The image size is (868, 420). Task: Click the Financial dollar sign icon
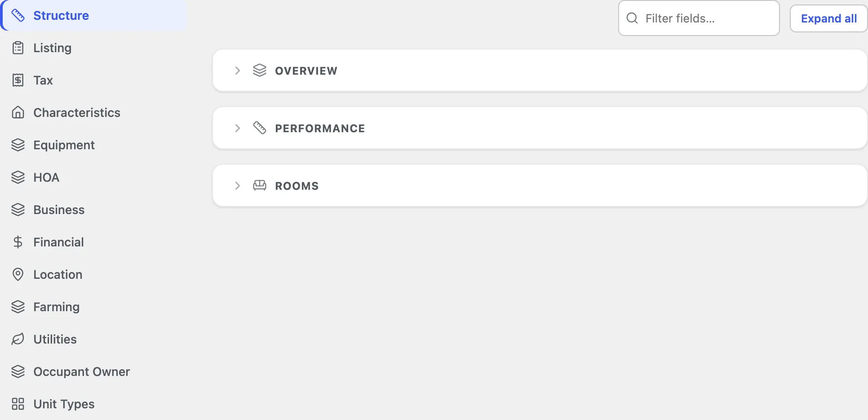pos(18,242)
